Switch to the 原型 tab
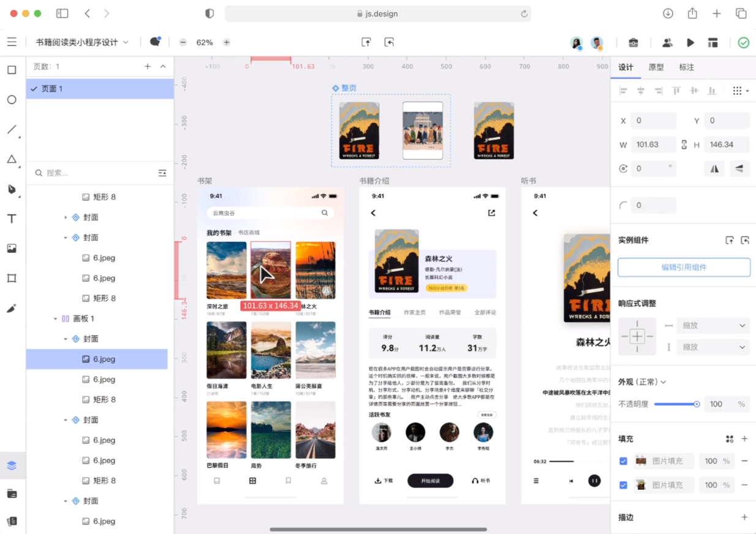Viewport: 756px width, 534px height. [656, 67]
